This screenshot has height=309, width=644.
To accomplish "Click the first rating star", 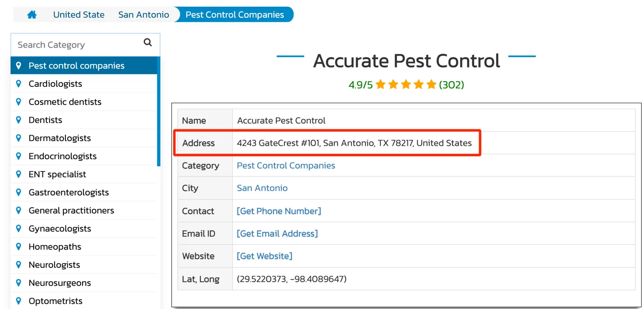I will tap(380, 84).
